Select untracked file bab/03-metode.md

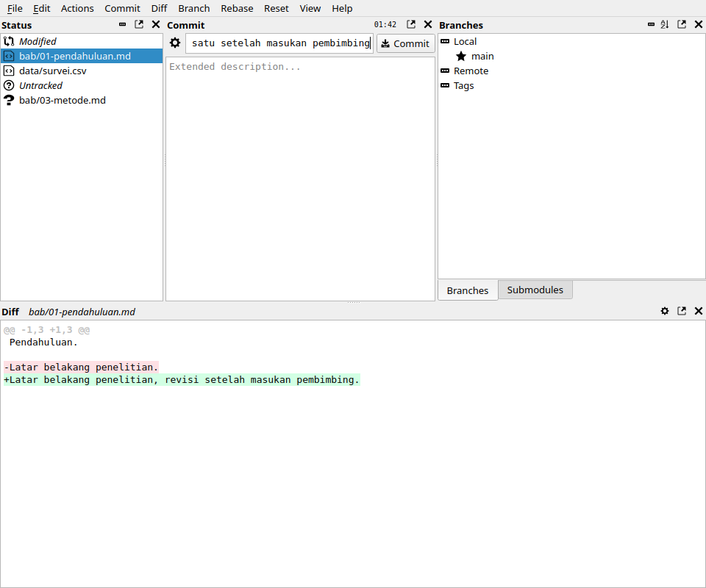(x=82, y=100)
